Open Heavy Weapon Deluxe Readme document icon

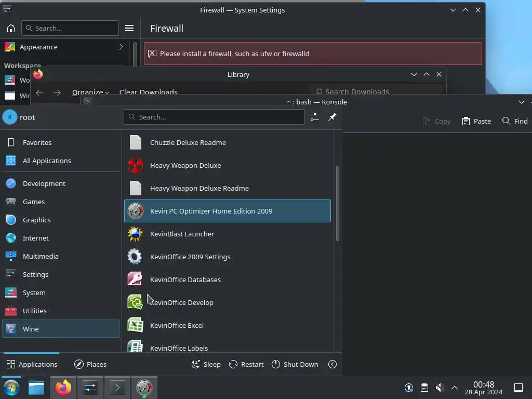pos(136,188)
